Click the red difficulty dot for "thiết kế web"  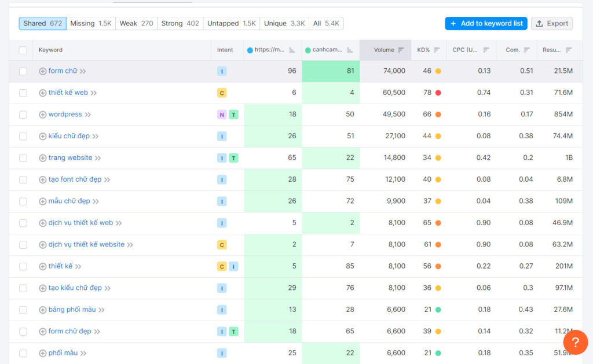coord(439,92)
